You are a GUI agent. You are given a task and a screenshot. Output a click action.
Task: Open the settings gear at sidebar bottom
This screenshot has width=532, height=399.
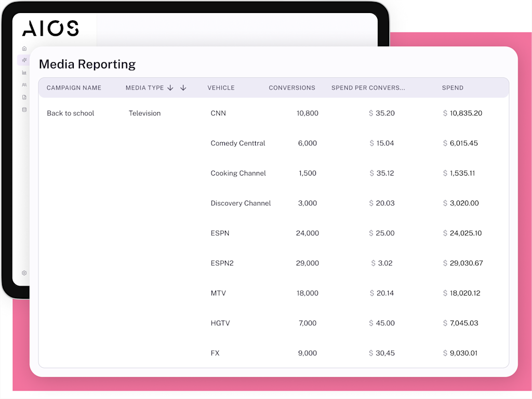pos(24,273)
